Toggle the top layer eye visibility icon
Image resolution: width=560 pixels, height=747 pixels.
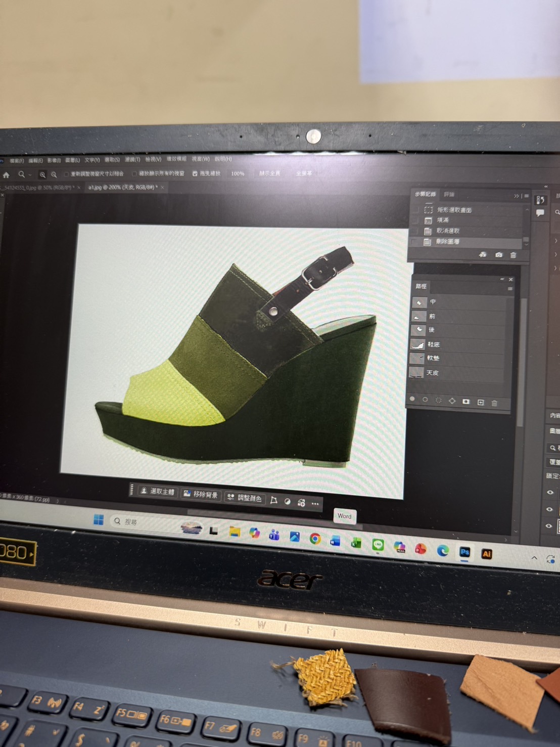tap(550, 492)
